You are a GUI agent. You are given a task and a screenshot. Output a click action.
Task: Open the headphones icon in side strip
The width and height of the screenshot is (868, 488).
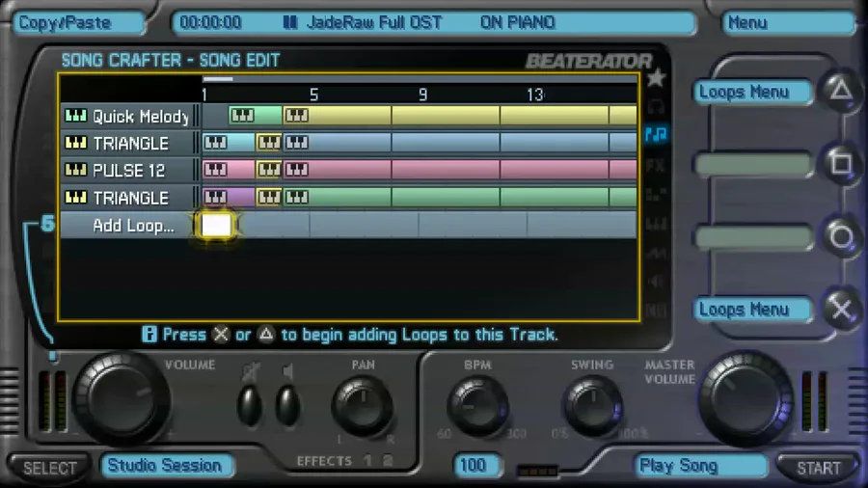click(x=656, y=106)
